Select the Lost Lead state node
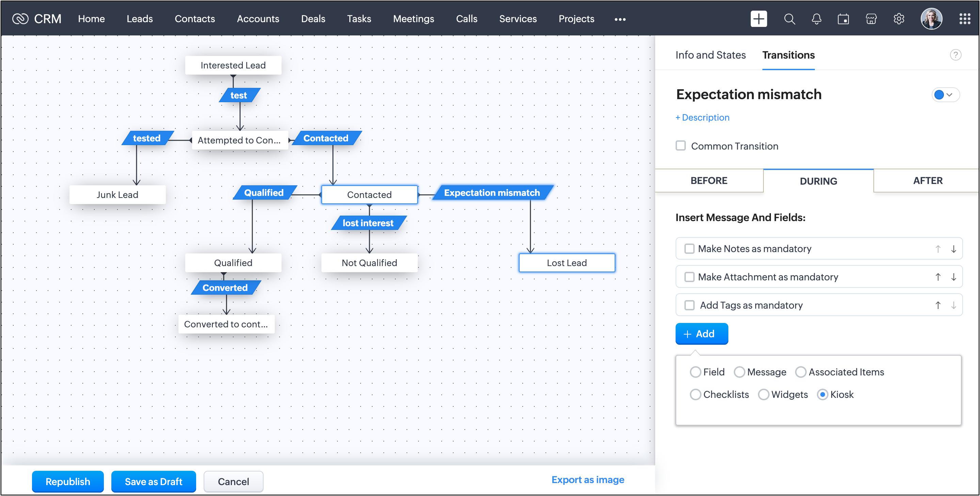Viewport: 980px width, 496px height. [567, 263]
